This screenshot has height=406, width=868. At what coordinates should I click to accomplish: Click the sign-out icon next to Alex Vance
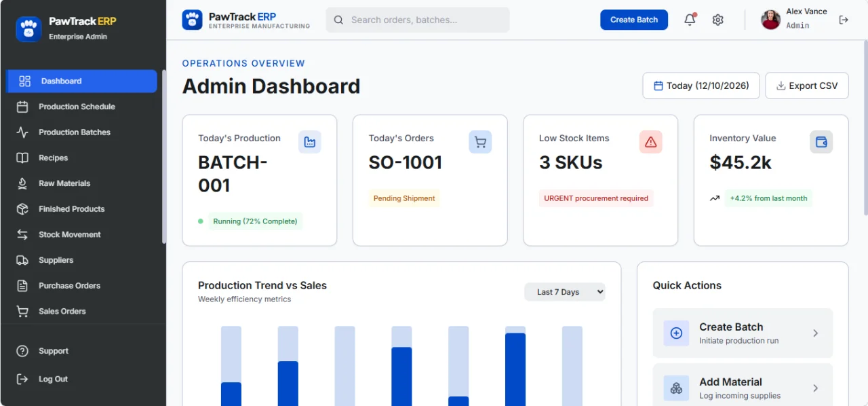click(844, 20)
